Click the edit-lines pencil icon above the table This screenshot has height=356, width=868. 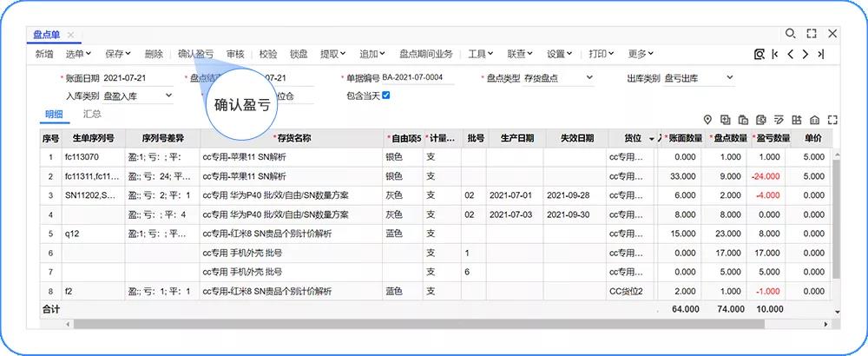coord(779,120)
